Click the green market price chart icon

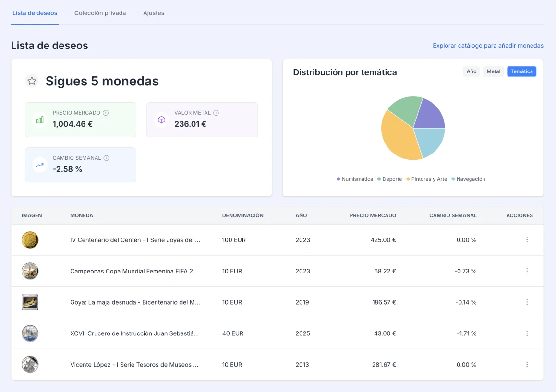click(x=39, y=119)
